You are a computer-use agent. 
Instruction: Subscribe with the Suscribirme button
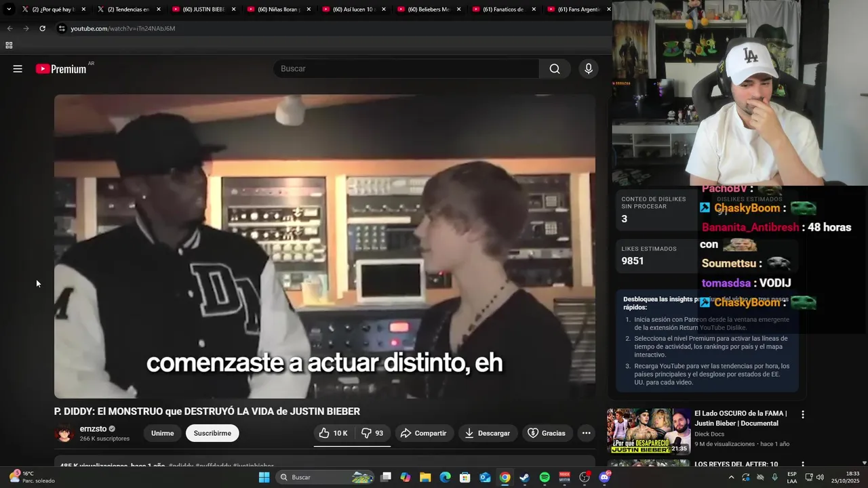pos(212,433)
